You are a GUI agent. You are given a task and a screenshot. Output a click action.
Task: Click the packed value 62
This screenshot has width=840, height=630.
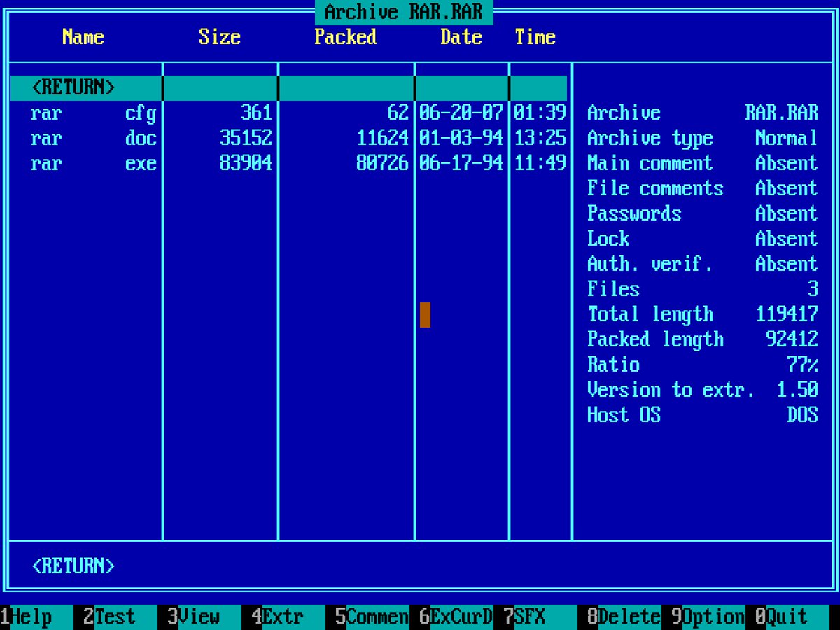(x=398, y=113)
